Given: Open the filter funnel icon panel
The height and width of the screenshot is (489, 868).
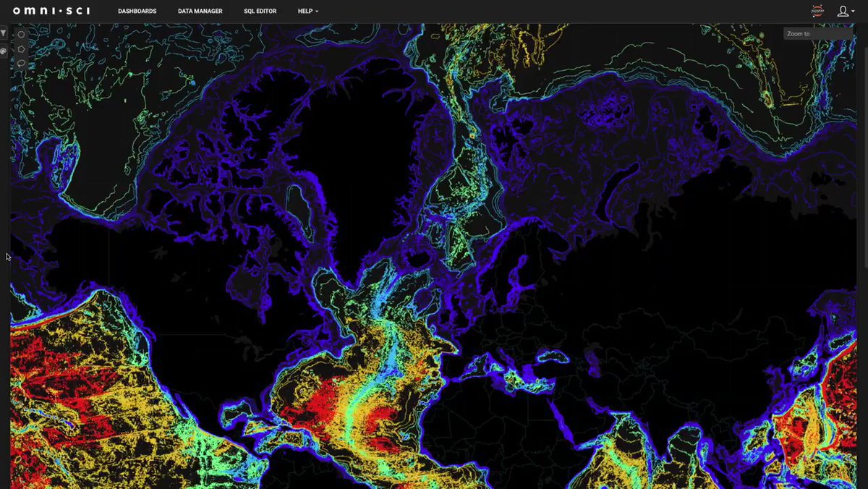Looking at the screenshot, I should click(4, 33).
